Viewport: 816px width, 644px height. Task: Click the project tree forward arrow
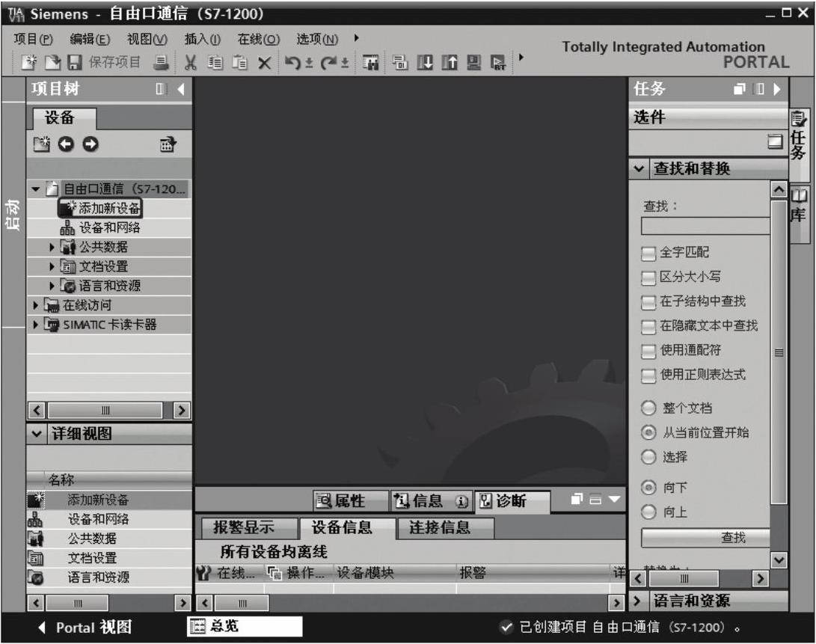tap(91, 144)
